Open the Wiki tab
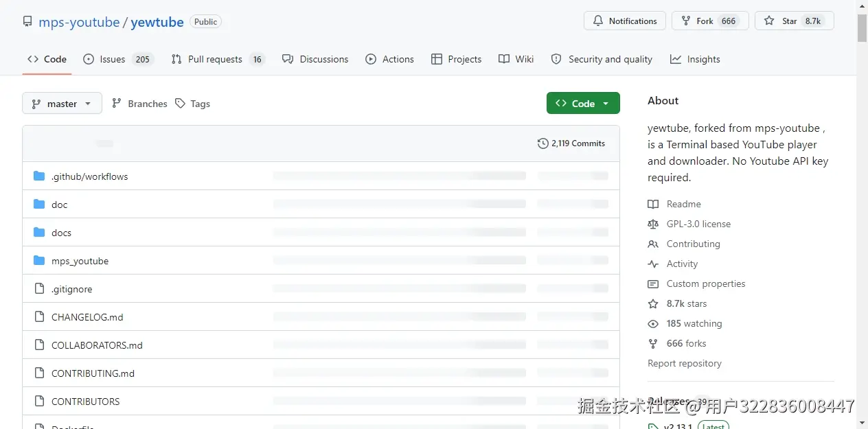 click(x=516, y=59)
